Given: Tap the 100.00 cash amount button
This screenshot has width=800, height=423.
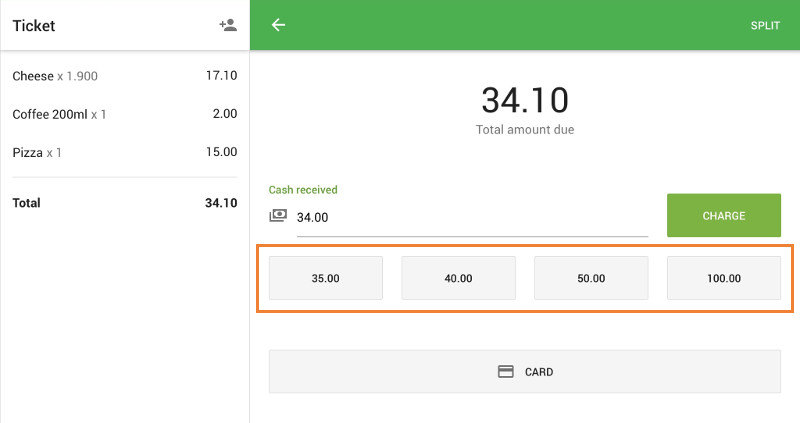Looking at the screenshot, I should [x=723, y=278].
